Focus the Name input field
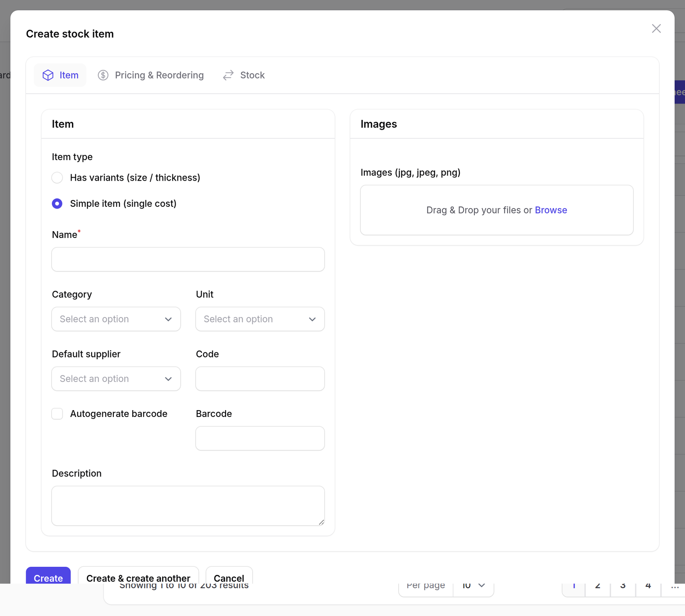Screen dimensions: 685x616 tap(188, 259)
